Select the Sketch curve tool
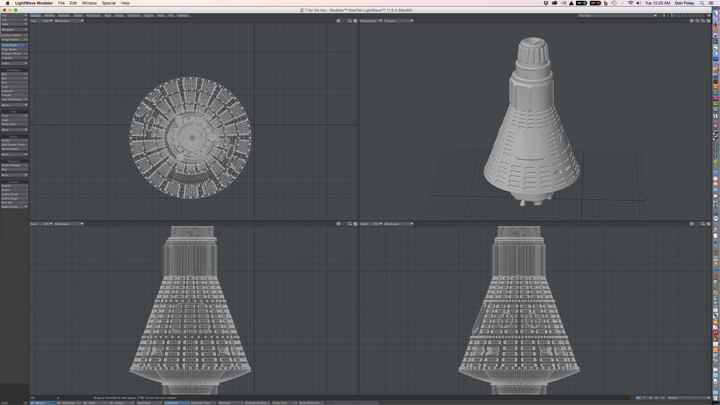 coord(14,186)
